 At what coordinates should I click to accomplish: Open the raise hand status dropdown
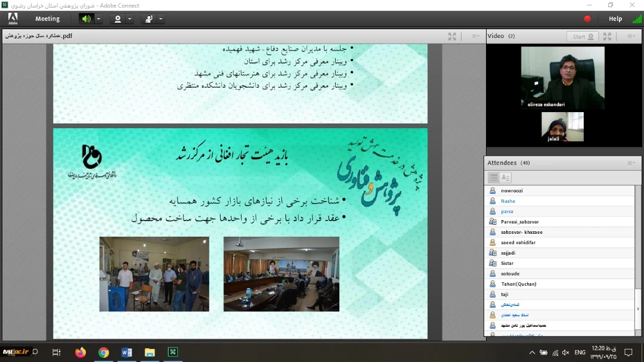pyautogui.click(x=160, y=19)
